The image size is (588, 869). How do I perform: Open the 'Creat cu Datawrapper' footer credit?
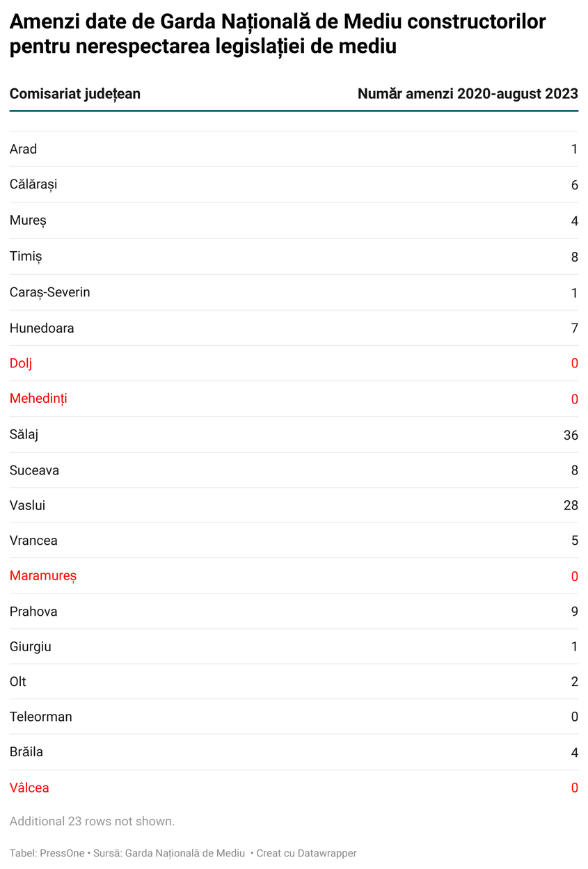306,853
